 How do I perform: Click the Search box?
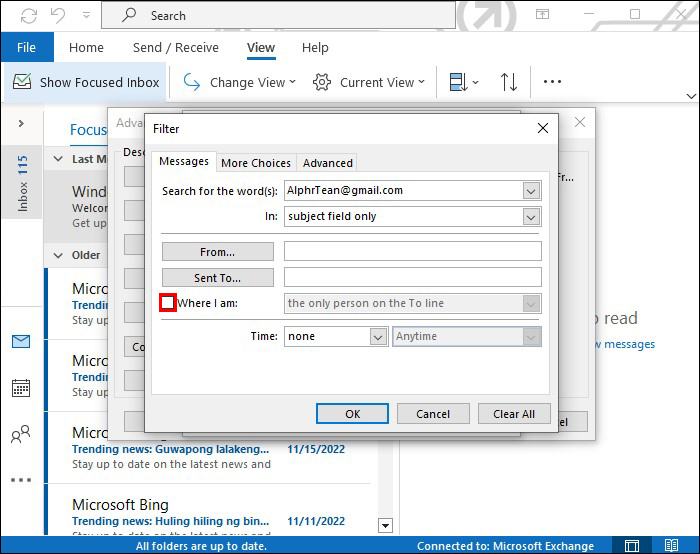279,16
